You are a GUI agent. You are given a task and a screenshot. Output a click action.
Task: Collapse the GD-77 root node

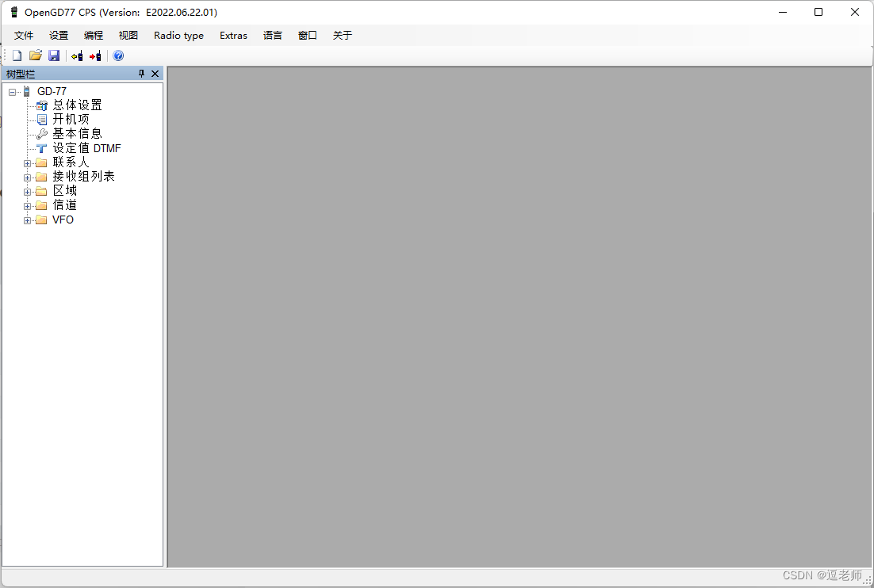click(x=12, y=92)
